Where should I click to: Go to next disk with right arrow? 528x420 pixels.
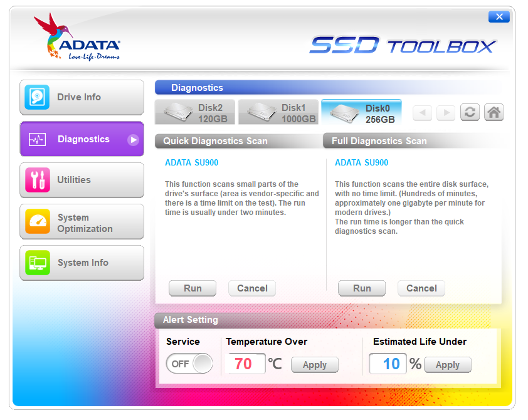click(446, 112)
